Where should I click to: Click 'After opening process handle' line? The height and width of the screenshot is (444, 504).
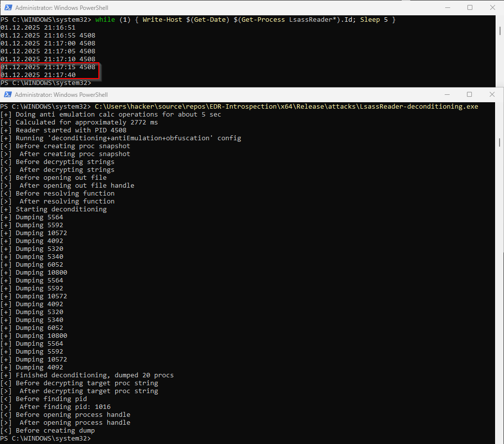click(65, 422)
